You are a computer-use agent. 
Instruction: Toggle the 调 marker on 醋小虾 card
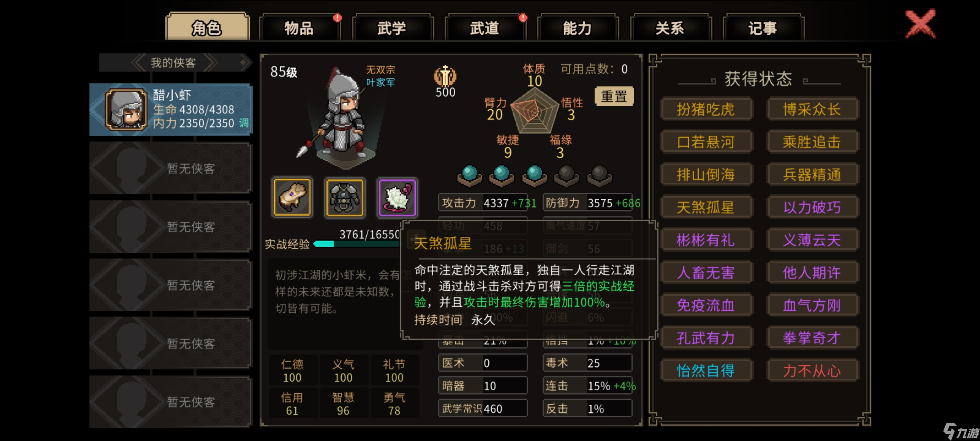pyautogui.click(x=244, y=123)
